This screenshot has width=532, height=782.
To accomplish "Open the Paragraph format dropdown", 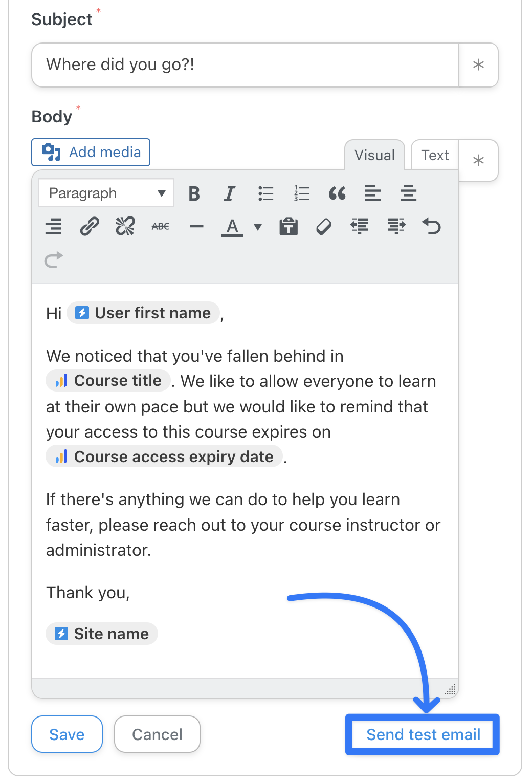I will [106, 193].
